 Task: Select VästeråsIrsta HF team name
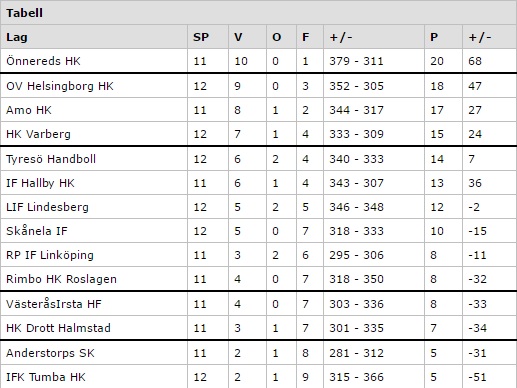[x=54, y=304]
